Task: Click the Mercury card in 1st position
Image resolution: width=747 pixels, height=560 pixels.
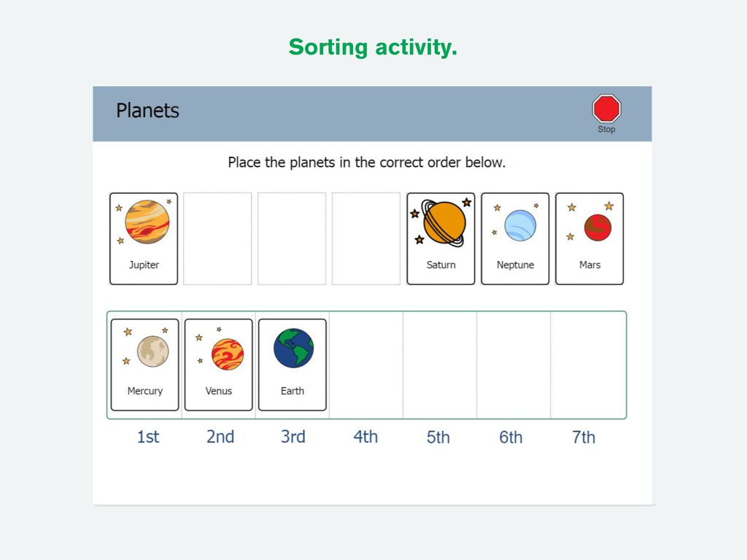Action: coord(144,365)
